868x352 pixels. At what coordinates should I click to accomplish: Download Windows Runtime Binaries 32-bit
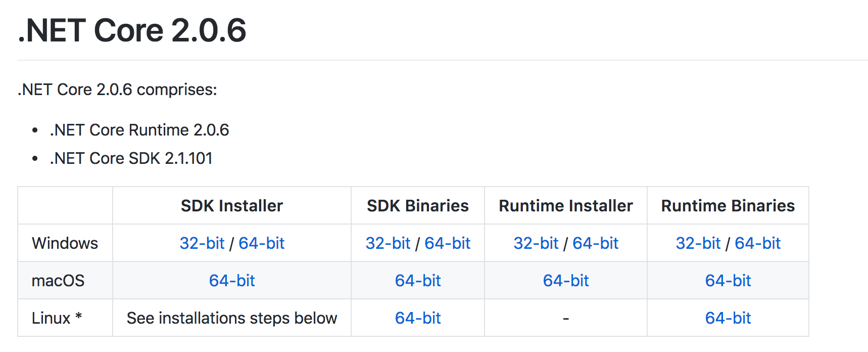pyautogui.click(x=698, y=243)
